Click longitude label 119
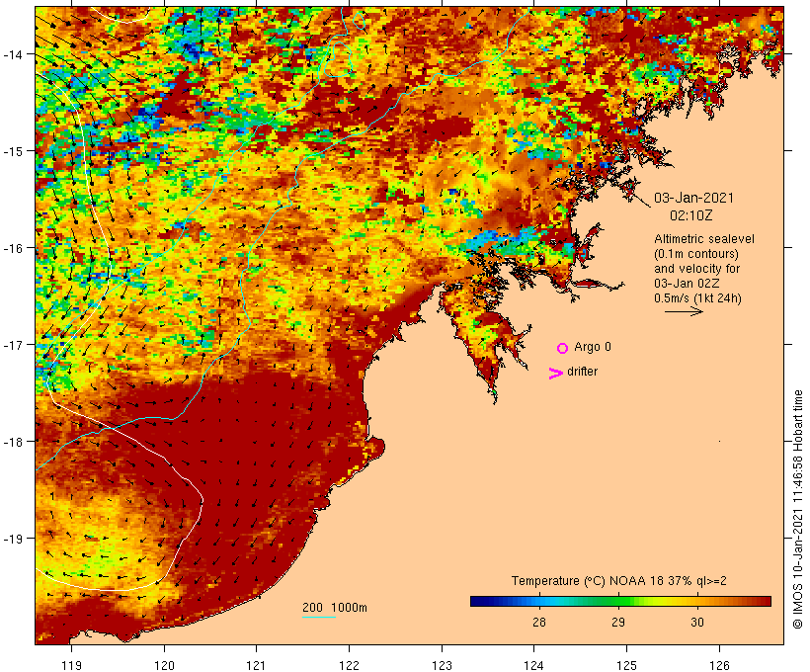Image resolution: width=810 pixels, height=672 pixels. coord(71,665)
